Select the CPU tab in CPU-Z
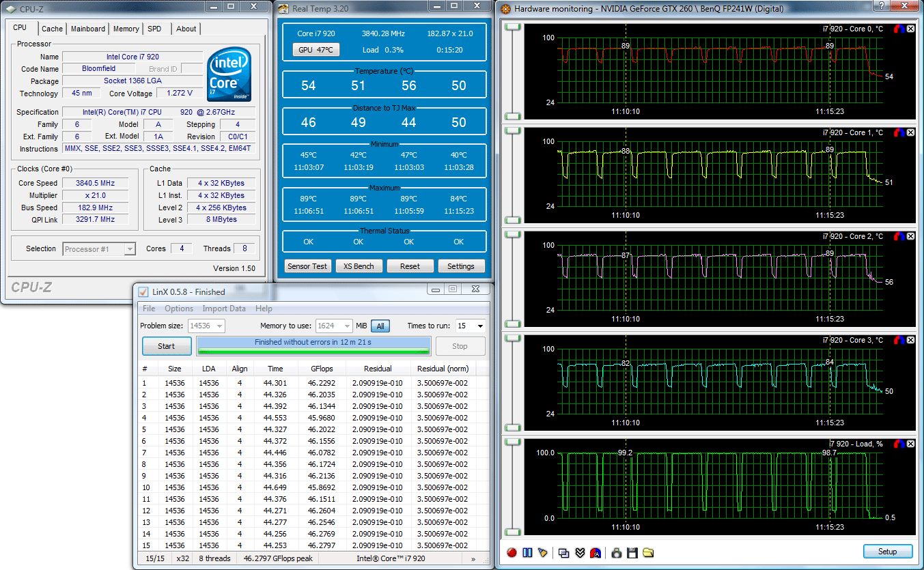Image resolution: width=924 pixels, height=570 pixels. 20,28
